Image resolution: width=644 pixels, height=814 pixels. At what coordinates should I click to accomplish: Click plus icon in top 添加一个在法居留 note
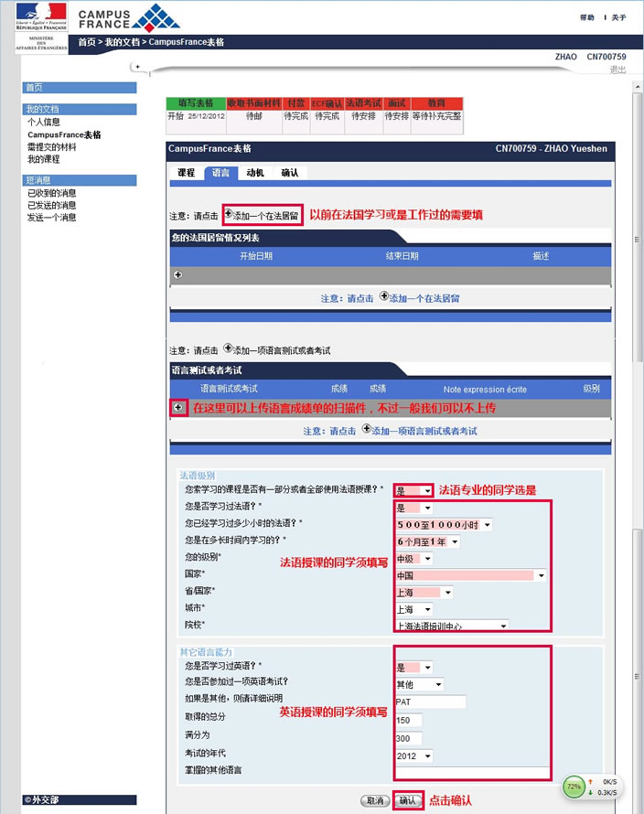228,213
